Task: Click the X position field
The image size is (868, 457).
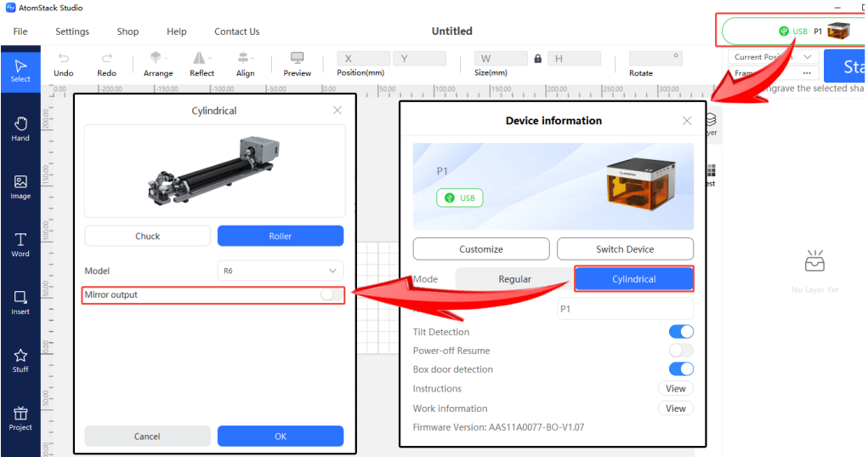Action: coord(364,59)
